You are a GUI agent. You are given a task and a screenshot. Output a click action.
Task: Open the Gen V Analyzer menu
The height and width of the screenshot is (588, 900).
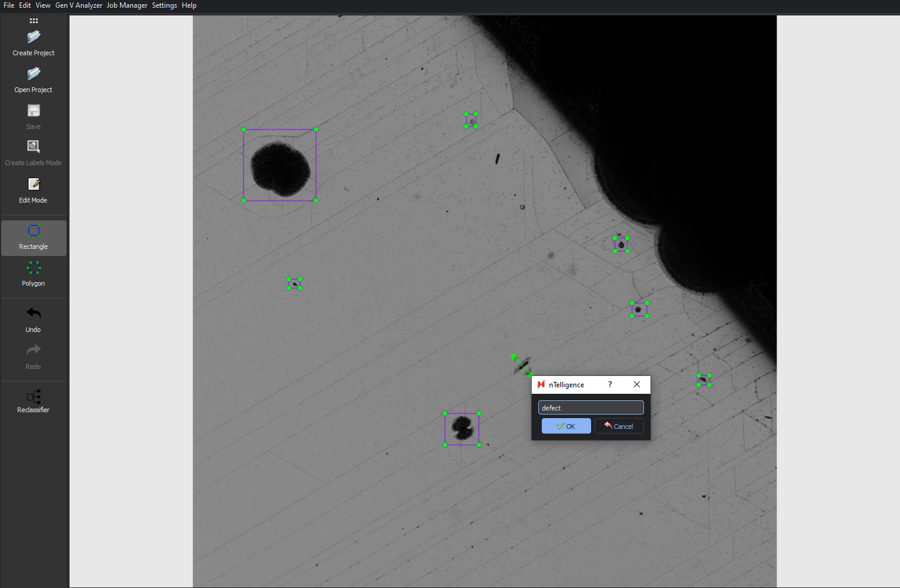[78, 5]
